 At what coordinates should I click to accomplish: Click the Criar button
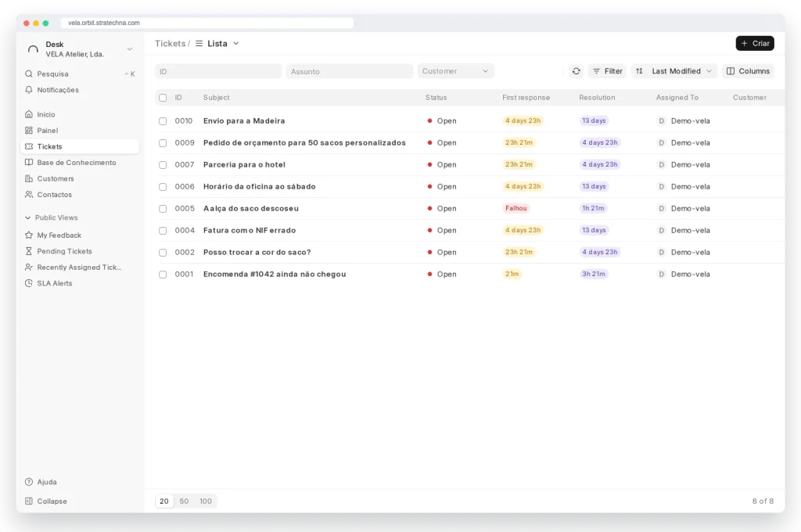tap(755, 44)
